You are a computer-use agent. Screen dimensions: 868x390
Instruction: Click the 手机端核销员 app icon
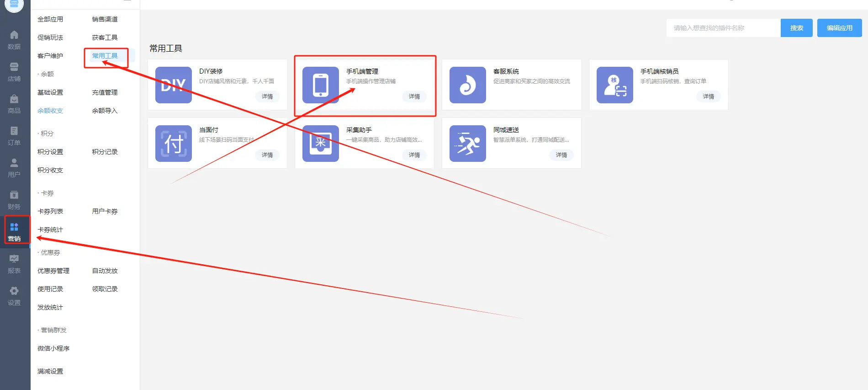[615, 85]
